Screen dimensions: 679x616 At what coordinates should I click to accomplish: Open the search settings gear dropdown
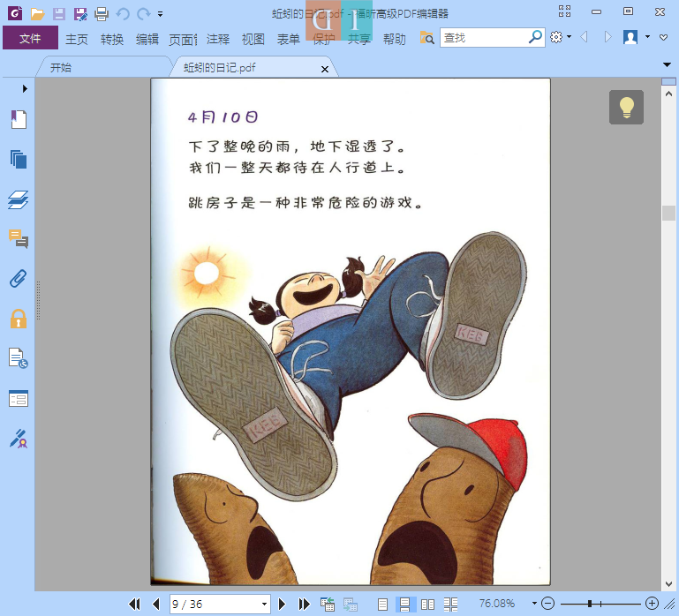tap(561, 37)
